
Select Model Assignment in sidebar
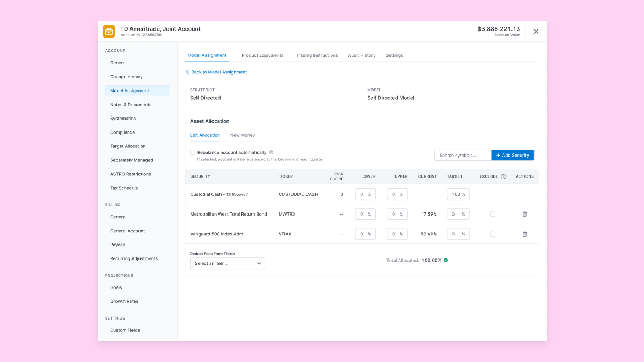pyautogui.click(x=137, y=91)
